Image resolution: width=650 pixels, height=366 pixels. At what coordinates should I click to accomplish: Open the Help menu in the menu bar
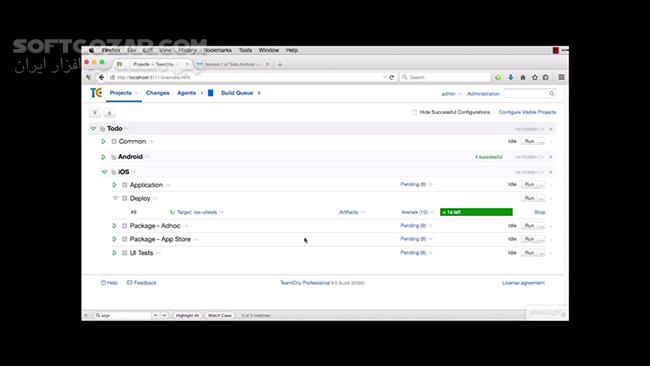click(x=292, y=50)
